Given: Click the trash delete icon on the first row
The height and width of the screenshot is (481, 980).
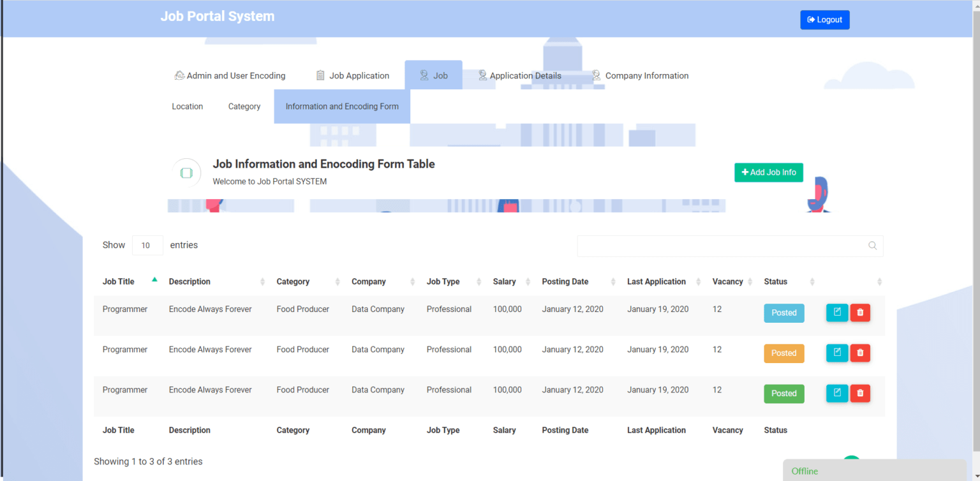Looking at the screenshot, I should pyautogui.click(x=860, y=313).
